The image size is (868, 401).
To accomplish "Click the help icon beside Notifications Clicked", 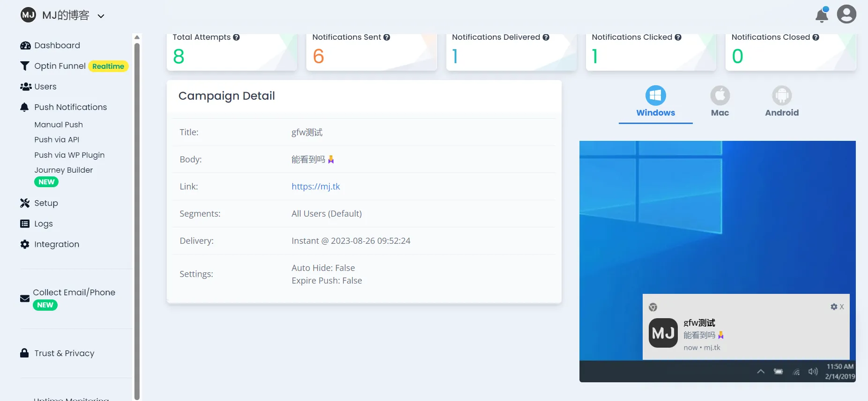I will [x=678, y=37].
